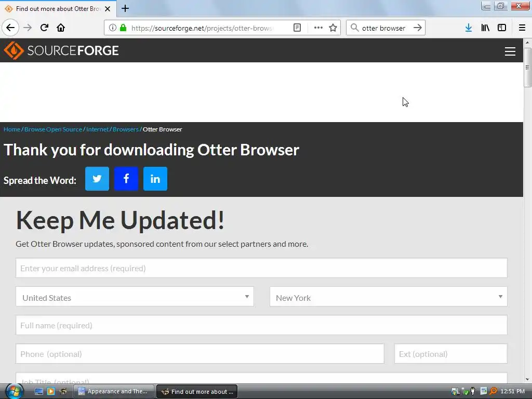This screenshot has height=399, width=532.
Task: Open a new browser tab
Action: click(x=125, y=8)
